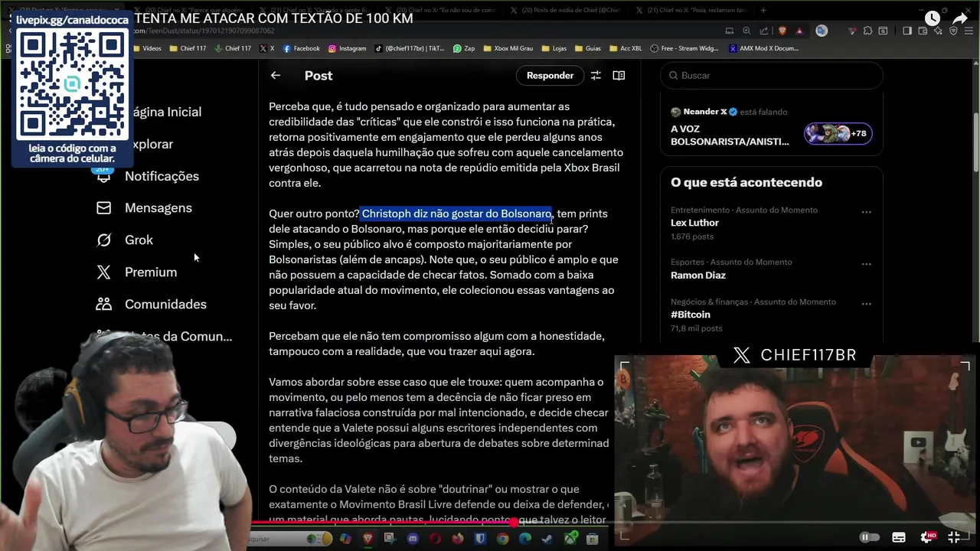The height and width of the screenshot is (551, 980).
Task: Select Página Inicial in X sidebar
Action: click(x=165, y=112)
